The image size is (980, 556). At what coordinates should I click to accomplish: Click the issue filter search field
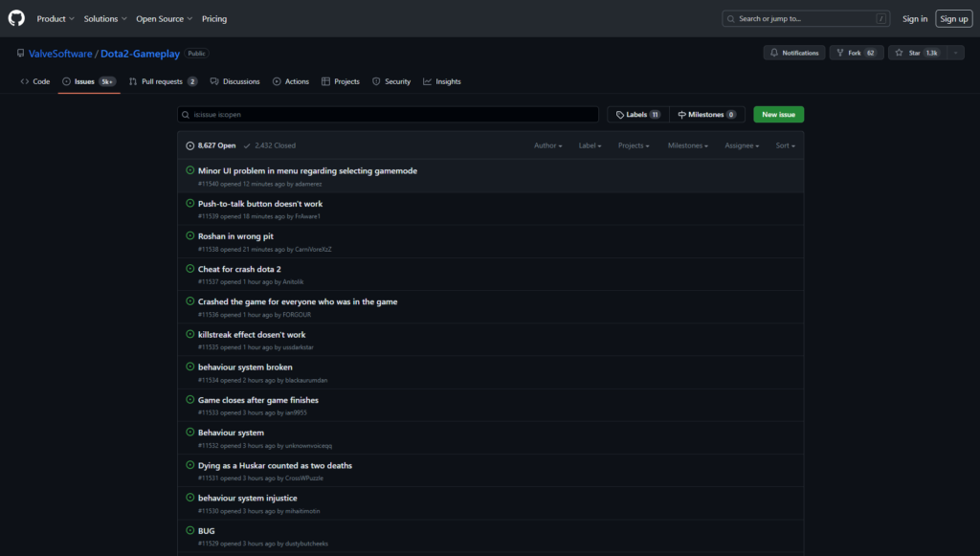(388, 115)
